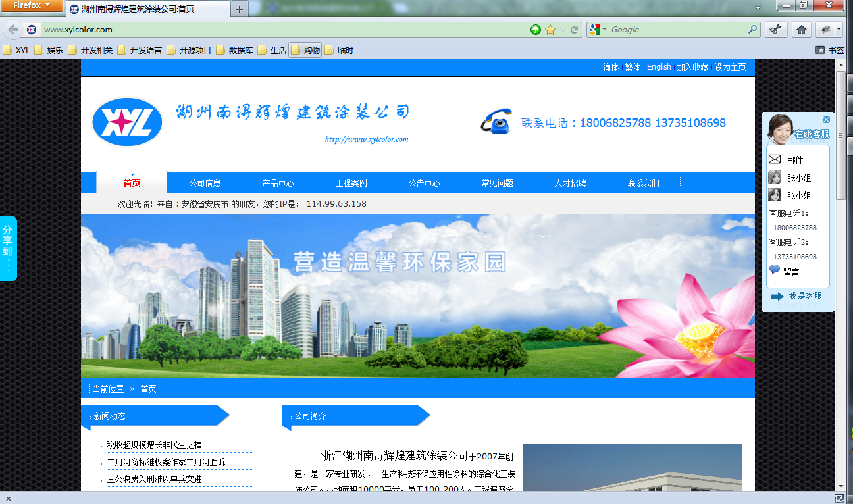Open the XYL bookmarks folder
853x504 pixels.
pos(16,50)
